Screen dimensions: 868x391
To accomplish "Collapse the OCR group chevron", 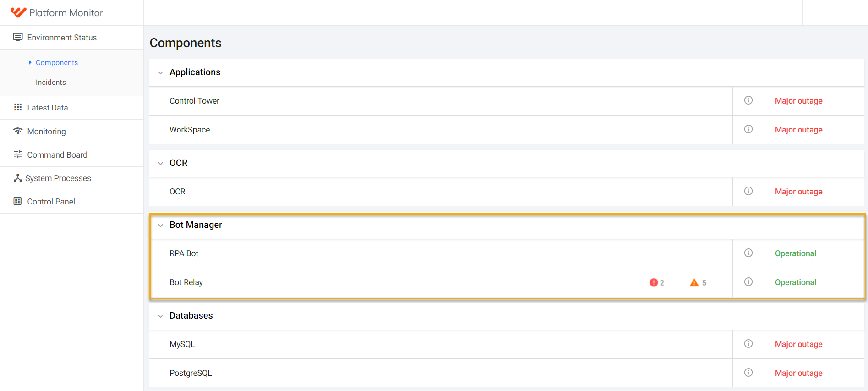I will (x=160, y=163).
